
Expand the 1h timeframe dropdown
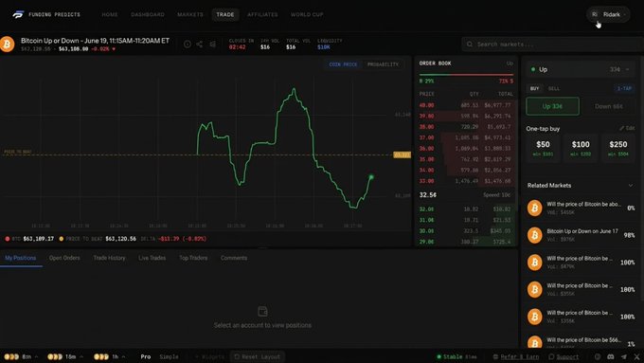click(x=124, y=356)
